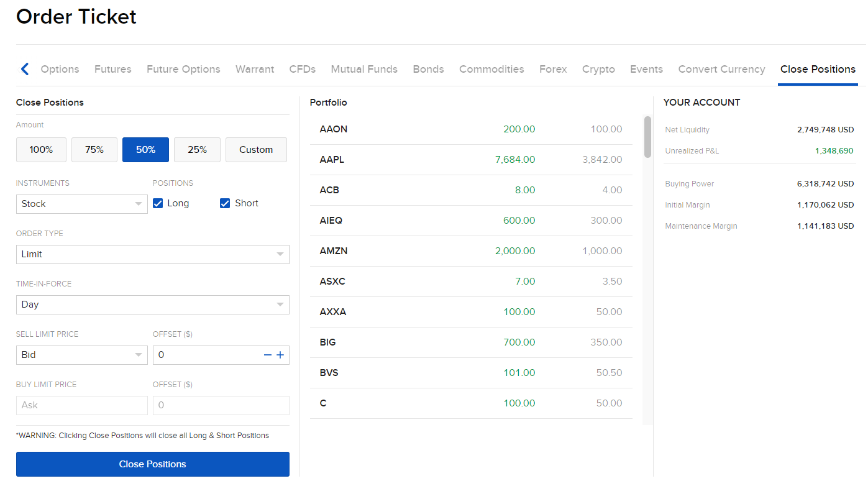868x481 pixels.
Task: Select the 100% amount button
Action: [x=41, y=150]
